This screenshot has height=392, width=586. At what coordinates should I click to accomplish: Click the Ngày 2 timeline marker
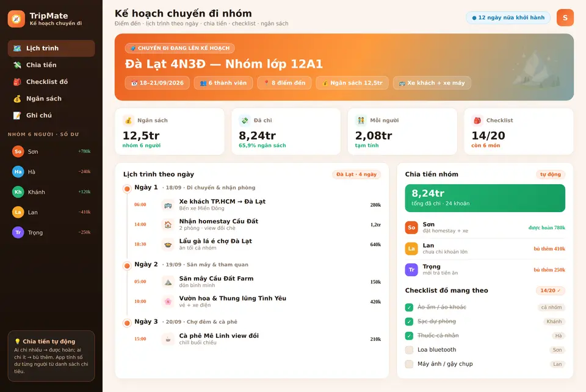[127, 265]
